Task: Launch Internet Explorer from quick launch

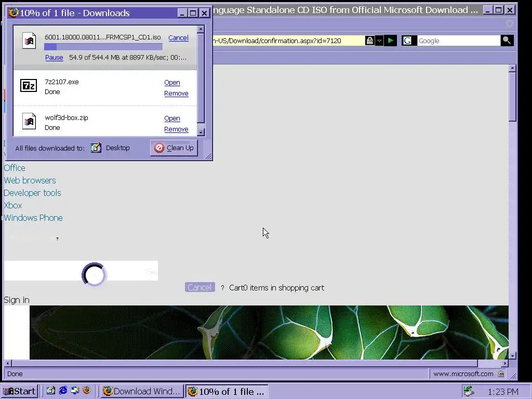Action: tap(63, 391)
